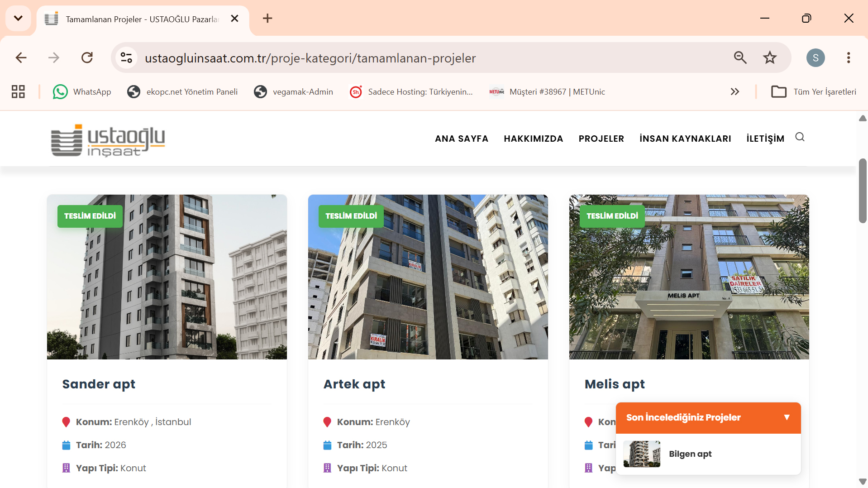Go to the HAKKIMIZDA page
Screen dimensions: 868x488
(x=533, y=139)
